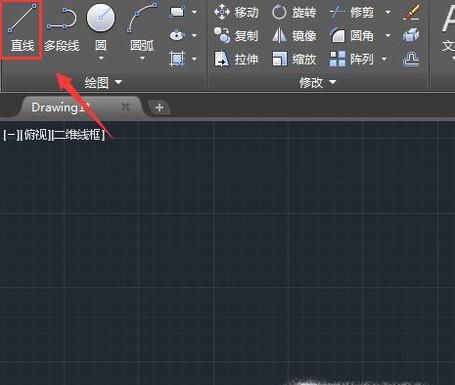This screenshot has width=455, height=385.
Task: Open the 俯视 (Top) view control
Action: tap(35, 135)
